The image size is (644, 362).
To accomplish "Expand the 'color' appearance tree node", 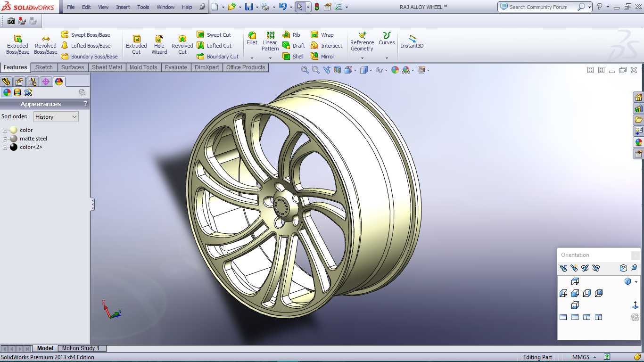I will pos(5,131).
